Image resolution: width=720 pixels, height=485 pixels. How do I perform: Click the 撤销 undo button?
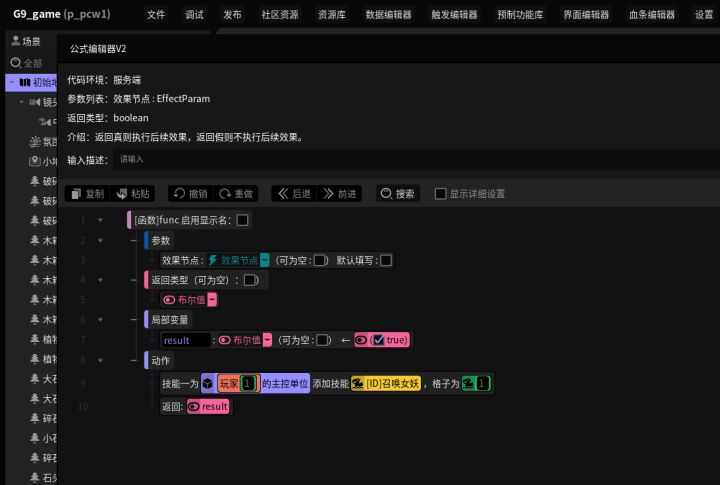click(x=191, y=194)
